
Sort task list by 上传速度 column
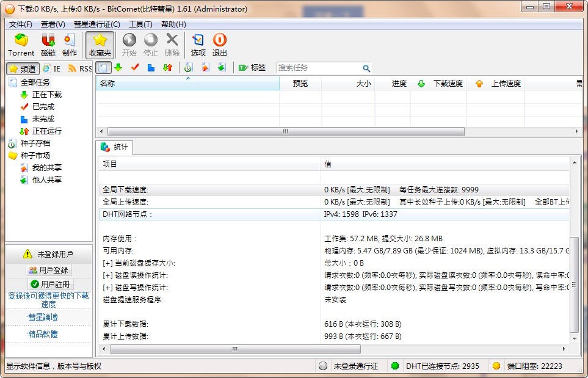tap(495, 83)
